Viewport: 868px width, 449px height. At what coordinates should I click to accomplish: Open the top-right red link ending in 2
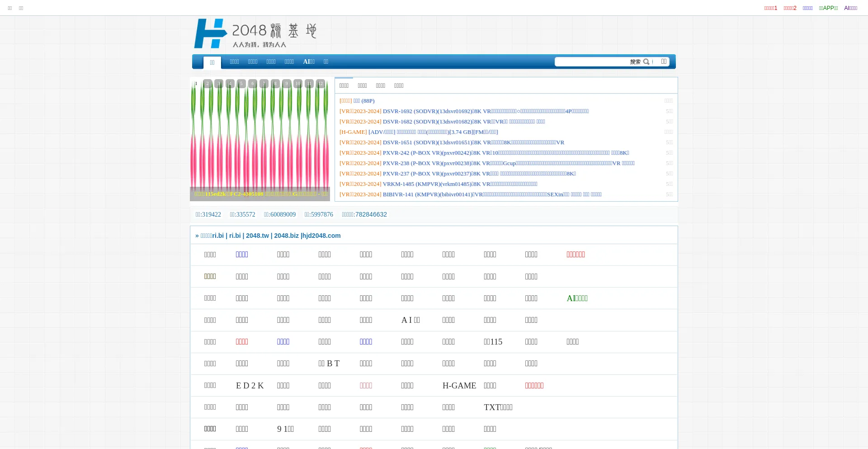point(790,8)
